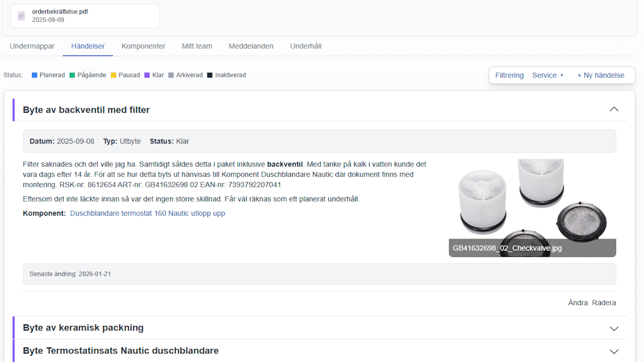Click the grey Arkiverad status swatch
644x362 pixels.
171,75
